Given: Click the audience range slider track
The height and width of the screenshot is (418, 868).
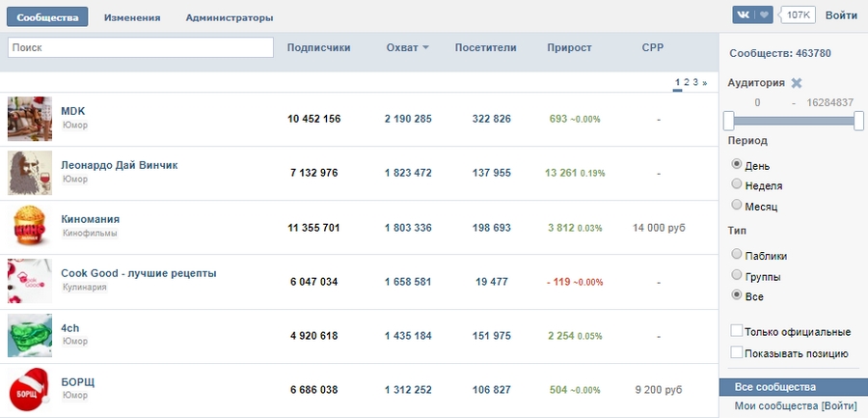Looking at the screenshot, I should pos(794,121).
